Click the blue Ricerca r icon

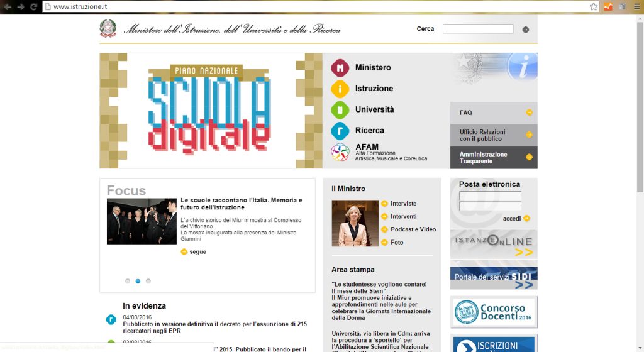[x=340, y=131]
